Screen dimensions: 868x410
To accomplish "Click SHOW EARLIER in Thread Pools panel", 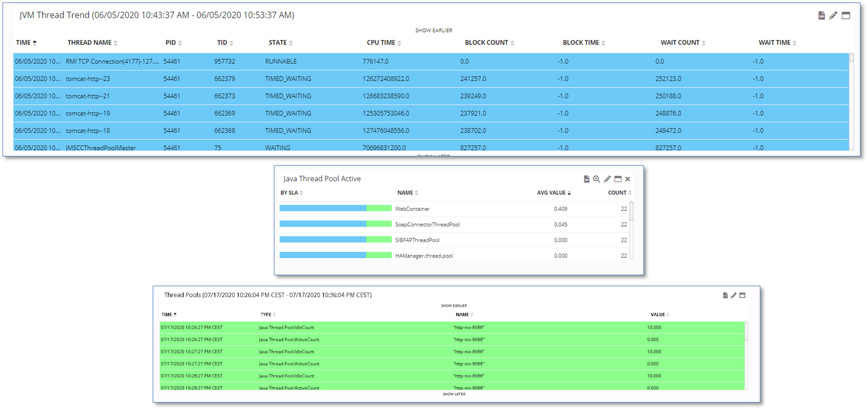I will [454, 306].
